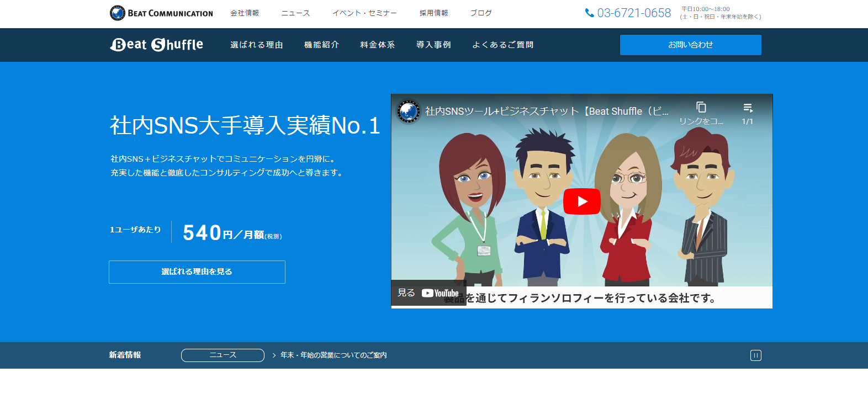The image size is (868, 399).
Task: Go to 機能紹介 navigation item
Action: pyautogui.click(x=321, y=45)
